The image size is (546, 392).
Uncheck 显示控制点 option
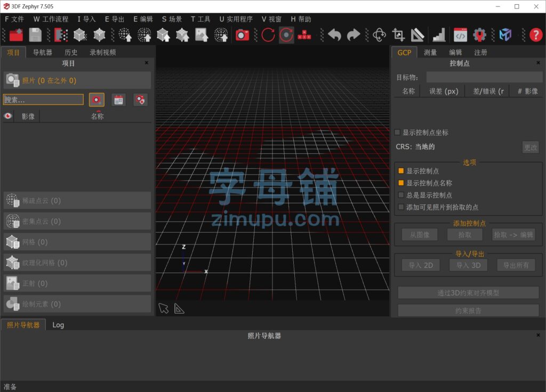tap(401, 171)
